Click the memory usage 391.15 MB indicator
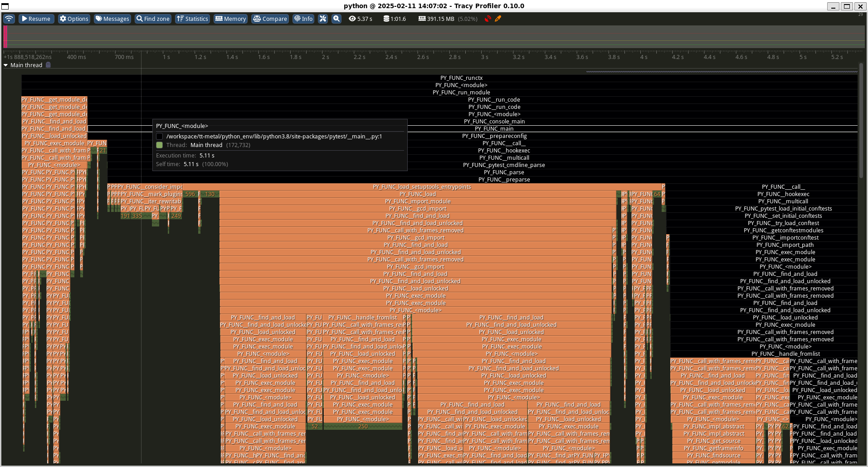868x467 pixels. click(436, 19)
